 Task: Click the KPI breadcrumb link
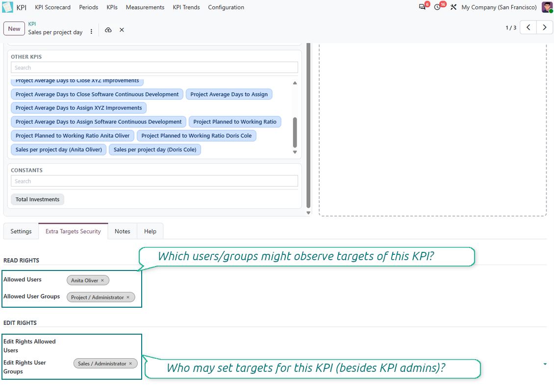click(x=32, y=24)
